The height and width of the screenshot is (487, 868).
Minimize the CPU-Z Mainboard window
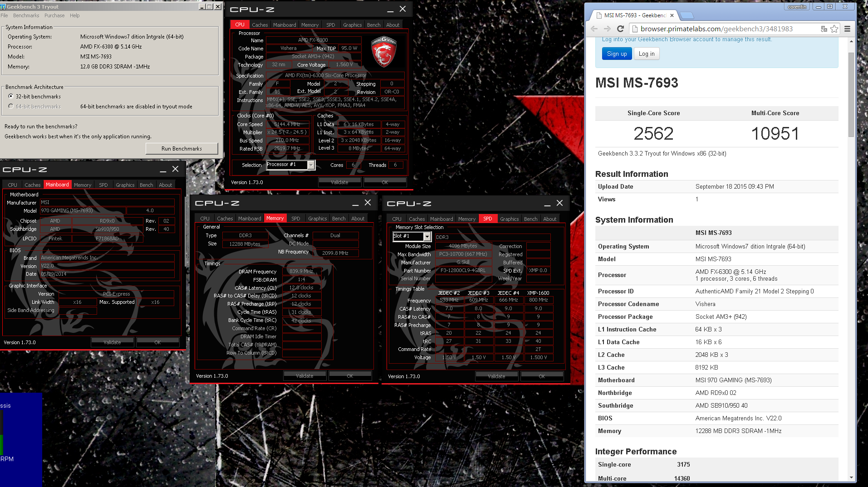163,170
